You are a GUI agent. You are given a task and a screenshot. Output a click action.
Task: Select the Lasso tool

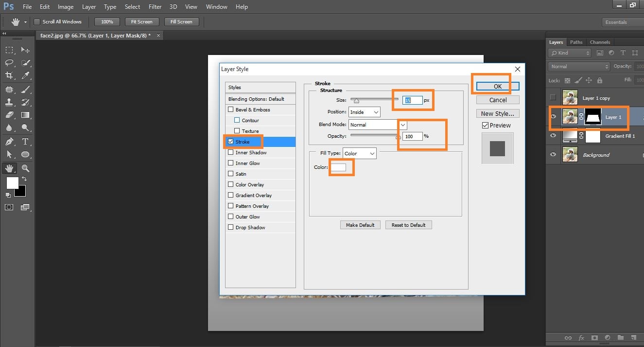tap(9, 63)
